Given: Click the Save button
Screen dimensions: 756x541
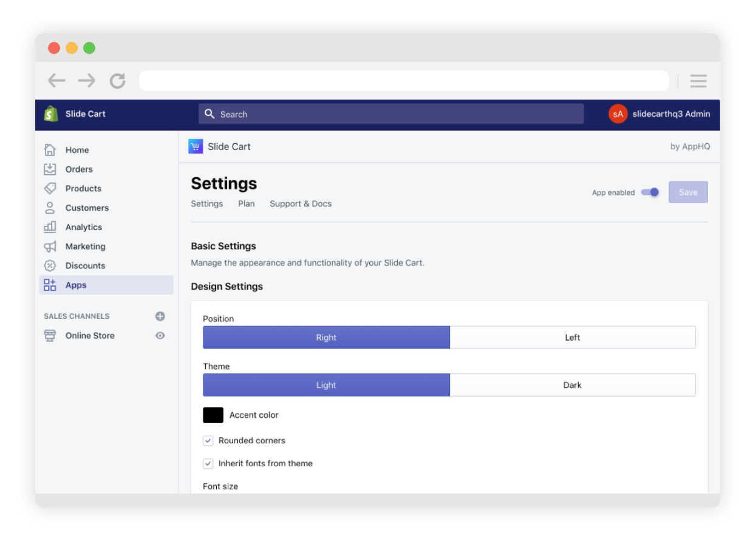Looking at the screenshot, I should 688,192.
